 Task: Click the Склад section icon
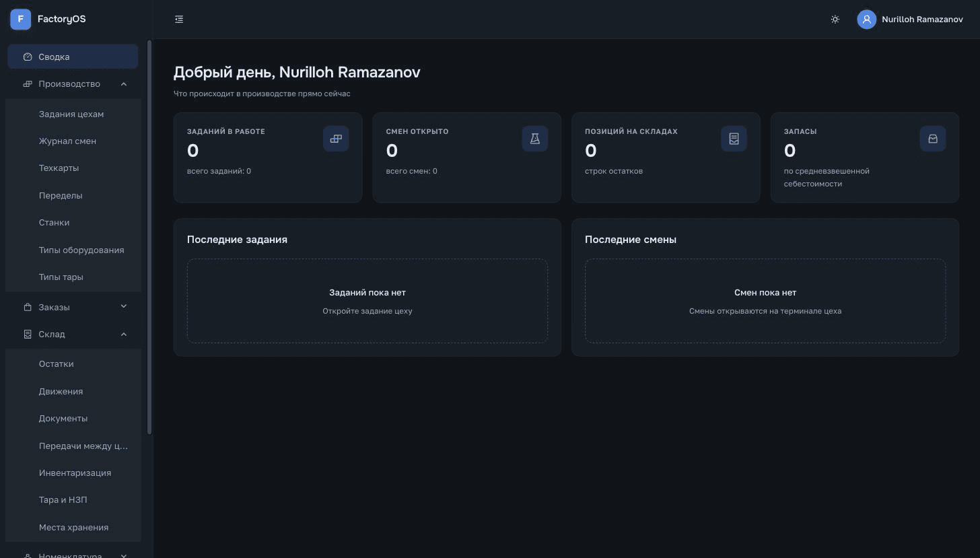click(x=28, y=334)
